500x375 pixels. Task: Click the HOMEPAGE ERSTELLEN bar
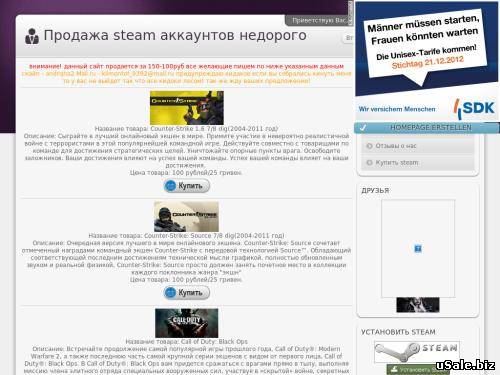(x=427, y=128)
